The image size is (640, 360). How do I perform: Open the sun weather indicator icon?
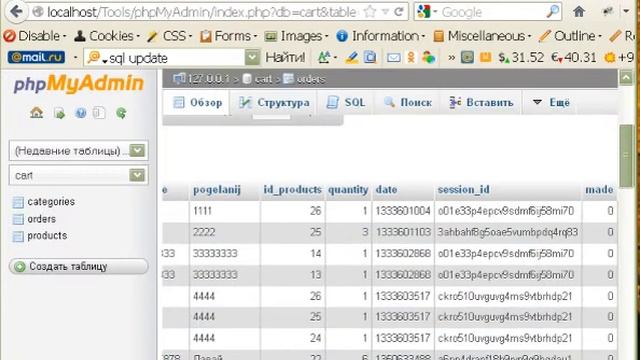click(x=610, y=58)
